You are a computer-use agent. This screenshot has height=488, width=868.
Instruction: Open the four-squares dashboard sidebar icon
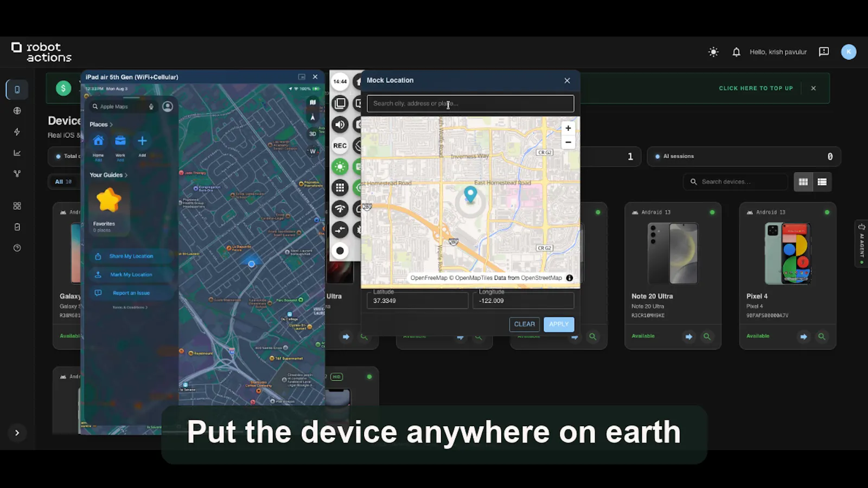tap(17, 206)
